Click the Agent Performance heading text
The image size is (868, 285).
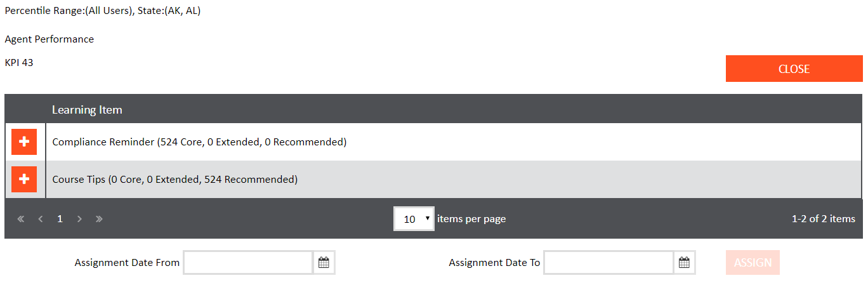[49, 39]
